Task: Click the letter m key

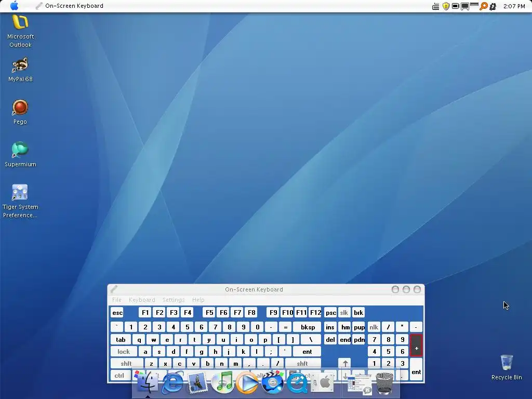Action: click(x=235, y=363)
